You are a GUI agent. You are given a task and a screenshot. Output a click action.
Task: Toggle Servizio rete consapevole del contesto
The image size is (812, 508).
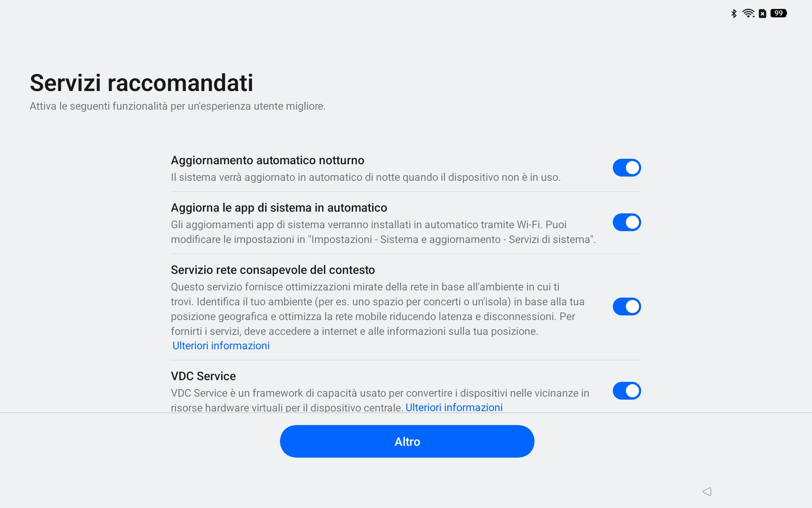pos(627,306)
